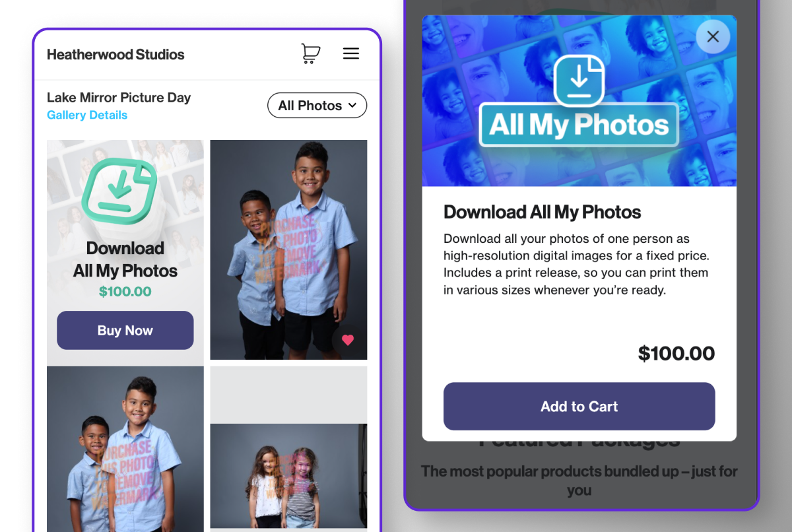Expand the All Photos dropdown

[317, 106]
